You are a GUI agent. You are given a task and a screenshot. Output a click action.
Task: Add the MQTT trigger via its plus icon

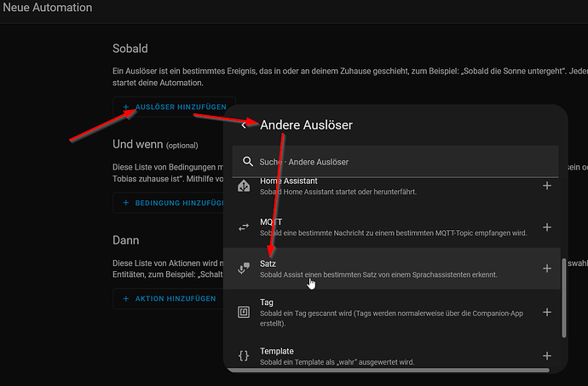(x=547, y=228)
